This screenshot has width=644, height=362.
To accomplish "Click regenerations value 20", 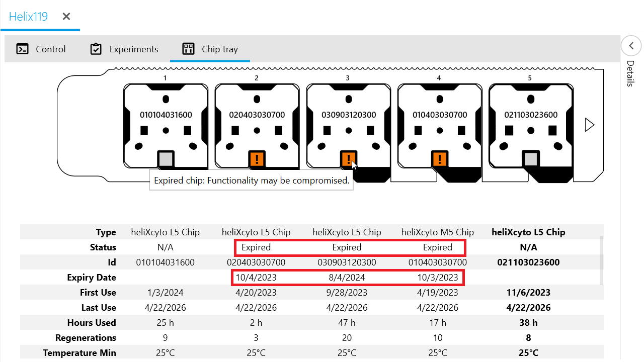I will (x=347, y=338).
